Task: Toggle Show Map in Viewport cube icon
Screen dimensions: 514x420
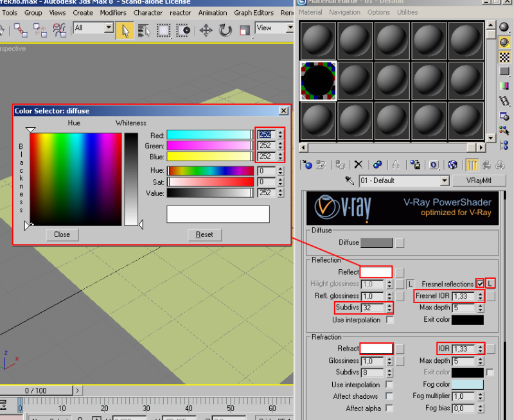Action: [453, 164]
